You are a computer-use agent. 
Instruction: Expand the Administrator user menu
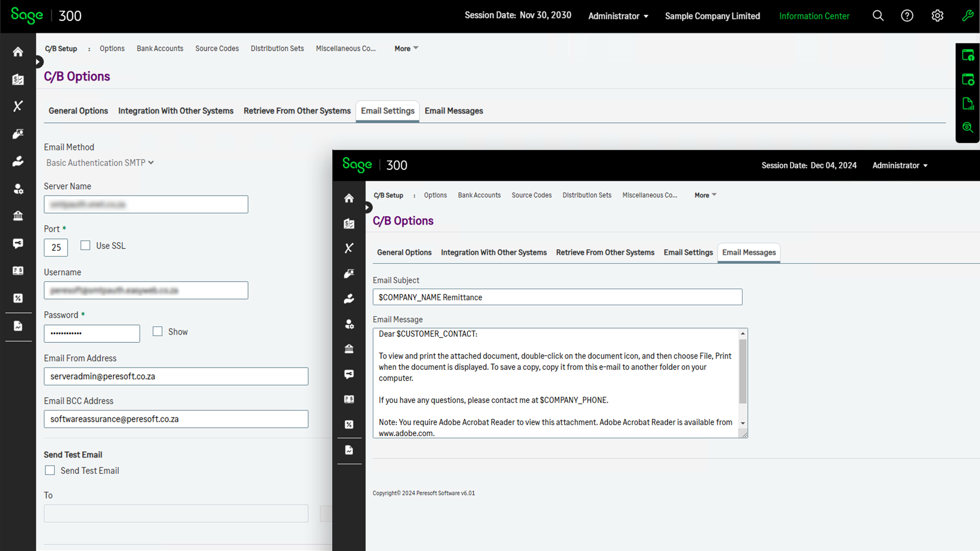(618, 16)
